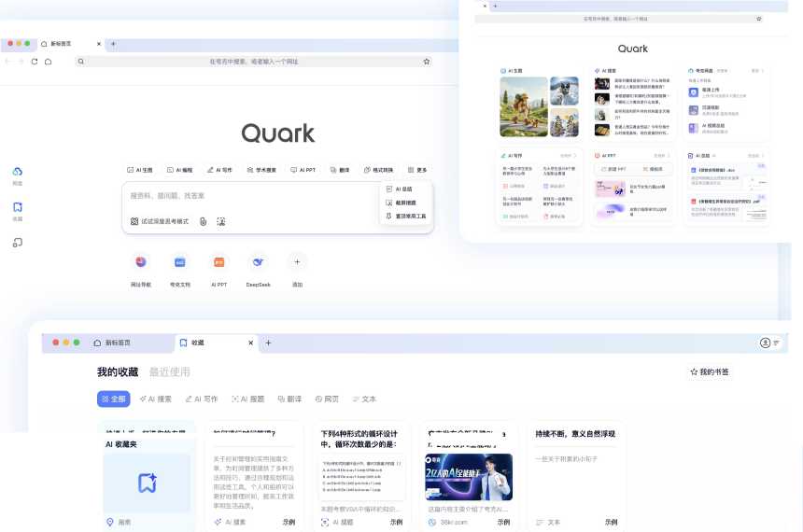The width and height of the screenshot is (803, 532).
Task: Switch to the 最近使用 tab
Action: coord(170,371)
